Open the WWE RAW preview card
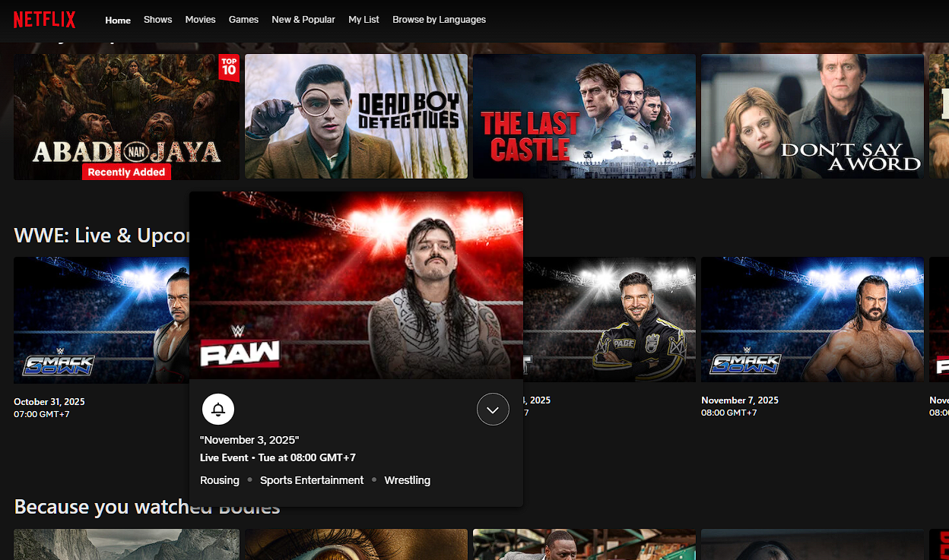The height and width of the screenshot is (560, 949). tap(356, 285)
